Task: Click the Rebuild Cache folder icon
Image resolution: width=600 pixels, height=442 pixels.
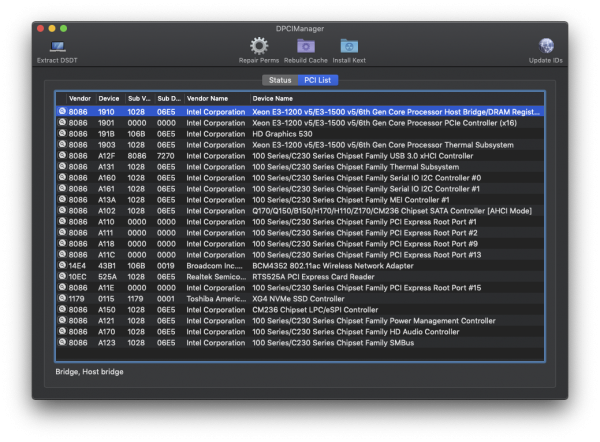Action: click(306, 46)
